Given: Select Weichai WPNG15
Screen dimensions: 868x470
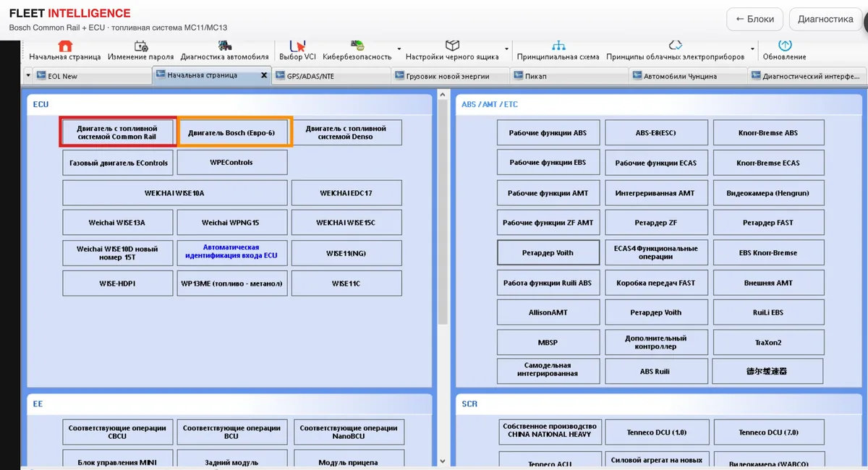Looking at the screenshot, I should pyautogui.click(x=231, y=223).
